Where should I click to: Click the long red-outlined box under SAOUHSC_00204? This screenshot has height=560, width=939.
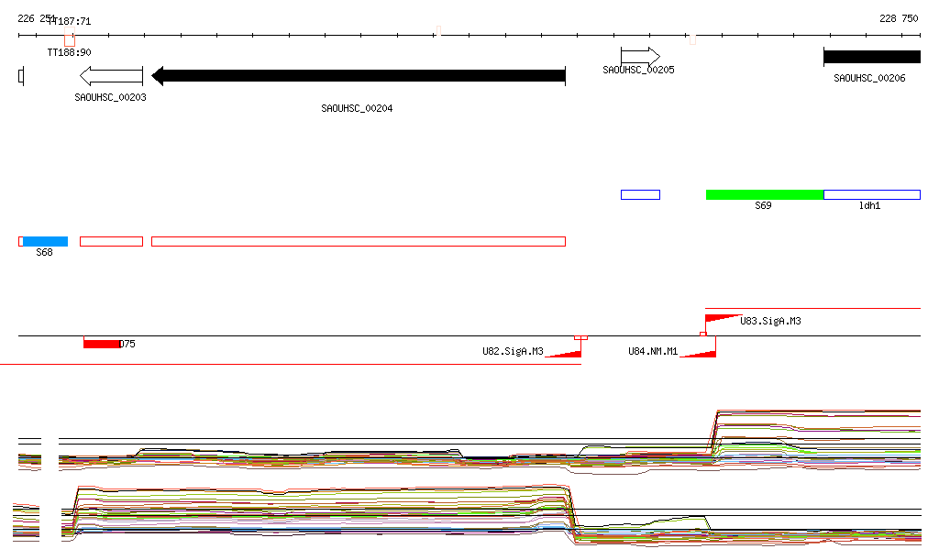coord(358,241)
